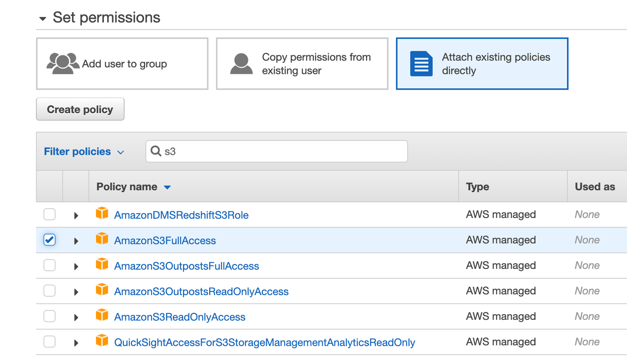Open the AmazonS3ReadOnlyAccess policy link
The height and width of the screenshot is (364, 627).
point(180,317)
